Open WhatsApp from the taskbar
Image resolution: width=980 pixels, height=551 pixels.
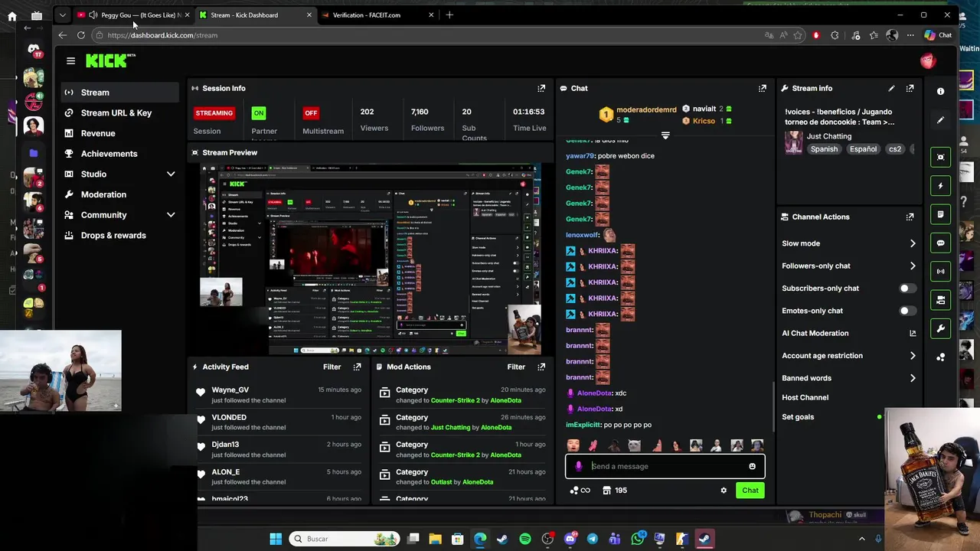(637, 539)
